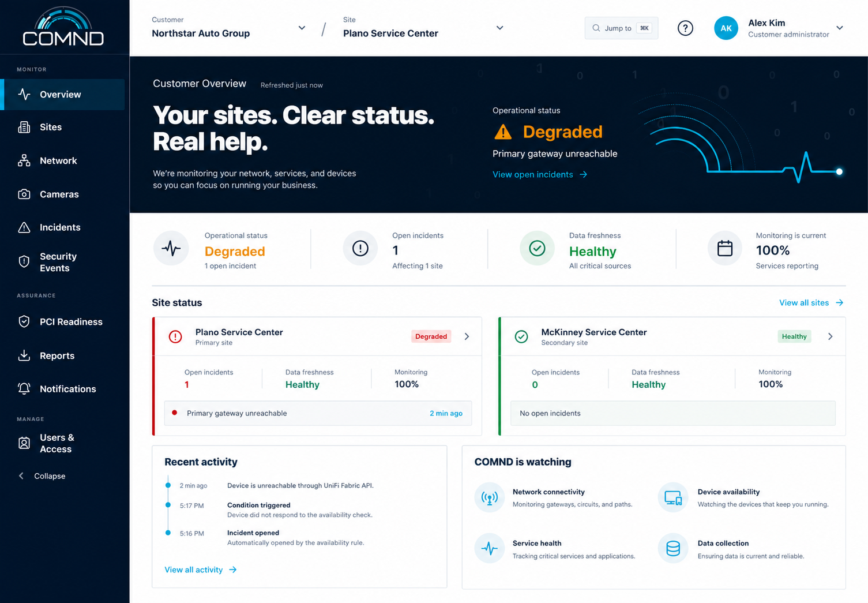Click the Network connectivity antenna icon
Viewport: 868px width, 603px height.
click(490, 497)
